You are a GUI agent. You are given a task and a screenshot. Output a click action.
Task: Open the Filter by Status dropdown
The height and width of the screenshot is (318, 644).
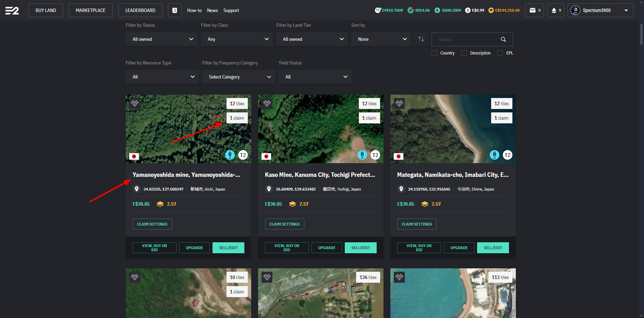click(161, 39)
